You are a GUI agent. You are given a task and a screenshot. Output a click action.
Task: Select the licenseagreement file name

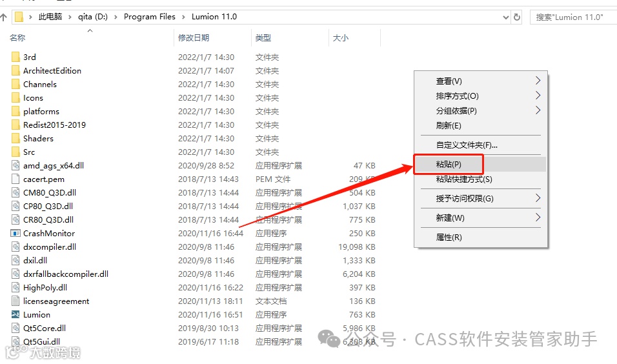56,301
